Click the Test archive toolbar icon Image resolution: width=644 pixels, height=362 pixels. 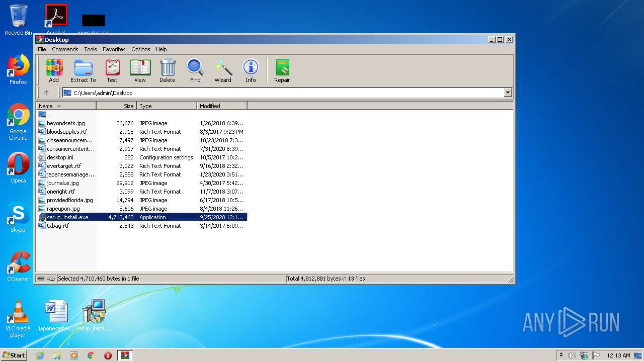pos(112,71)
